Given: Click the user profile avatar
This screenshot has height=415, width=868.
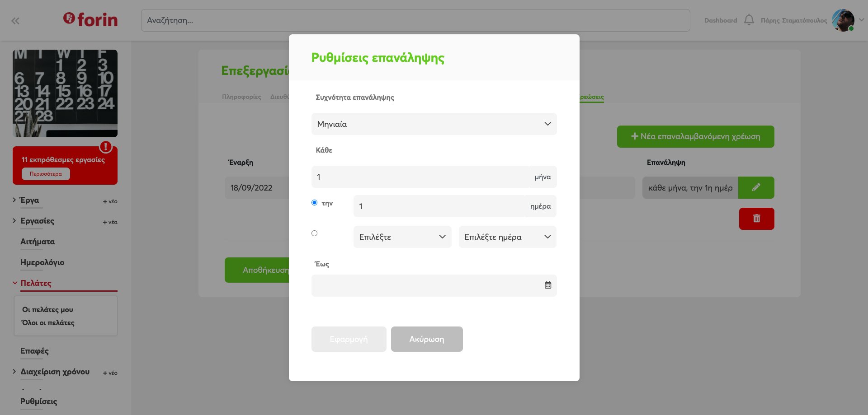Looking at the screenshot, I should pyautogui.click(x=843, y=20).
